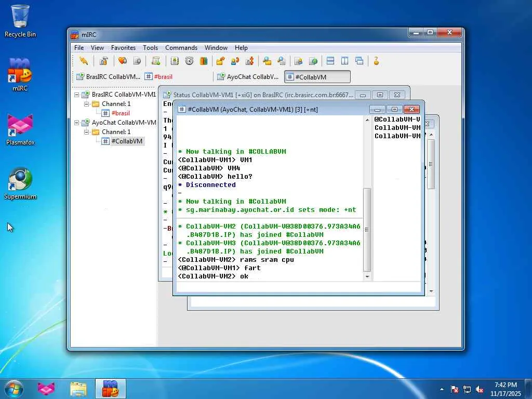Switch to #CollabVM switchbar button
The height and width of the screenshot is (399, 532).
point(317,77)
